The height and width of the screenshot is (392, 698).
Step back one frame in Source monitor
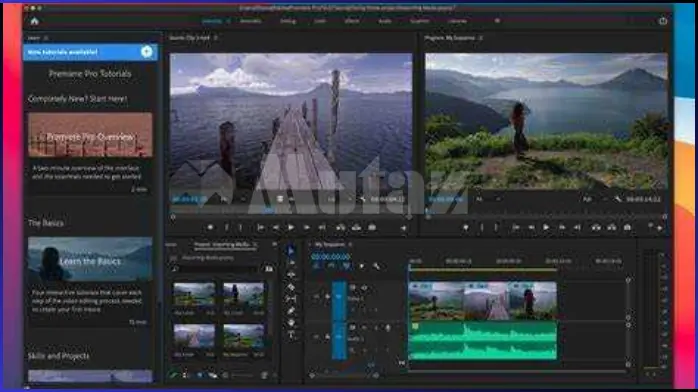click(276, 227)
